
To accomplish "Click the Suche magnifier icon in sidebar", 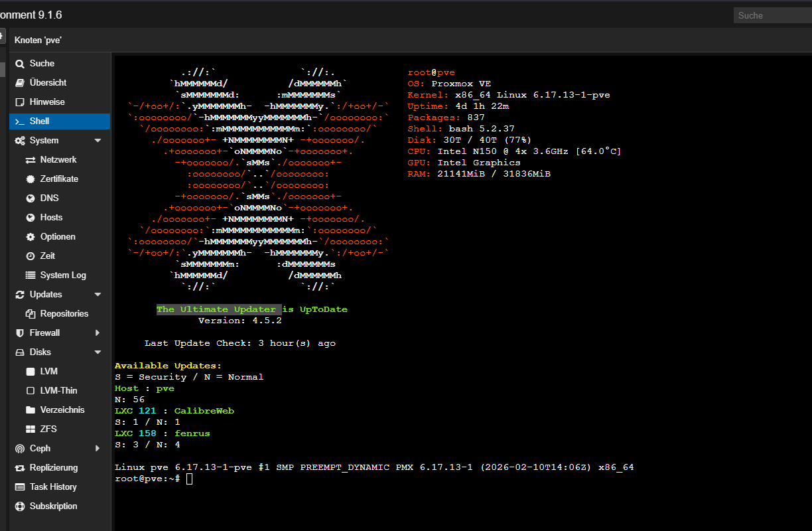I will [x=20, y=64].
